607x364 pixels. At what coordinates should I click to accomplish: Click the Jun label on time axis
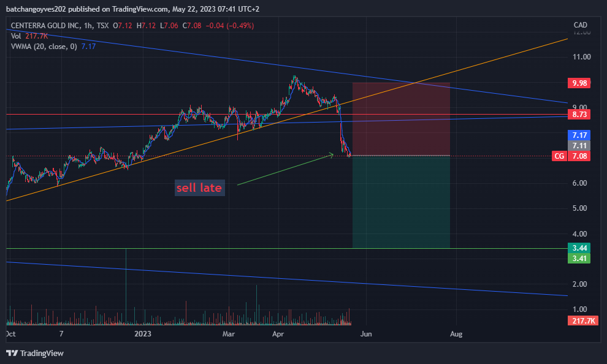point(366,334)
